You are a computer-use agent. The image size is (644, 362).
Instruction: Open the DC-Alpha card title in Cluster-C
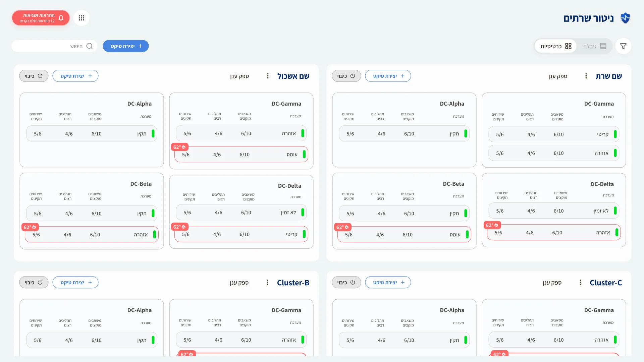[x=452, y=310]
